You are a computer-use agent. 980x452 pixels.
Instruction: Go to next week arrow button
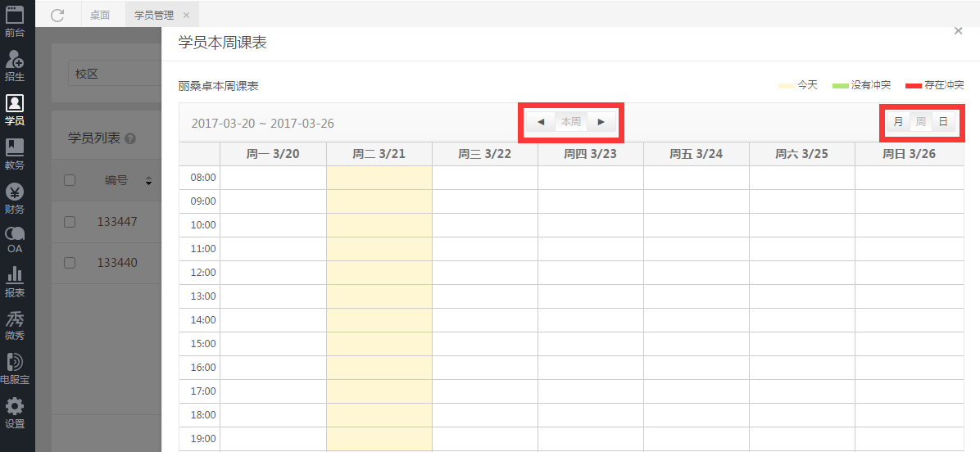click(601, 122)
